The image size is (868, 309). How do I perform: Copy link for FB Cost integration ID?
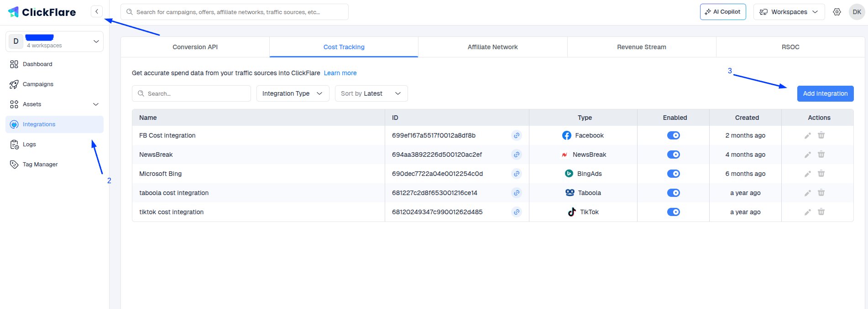(x=517, y=135)
